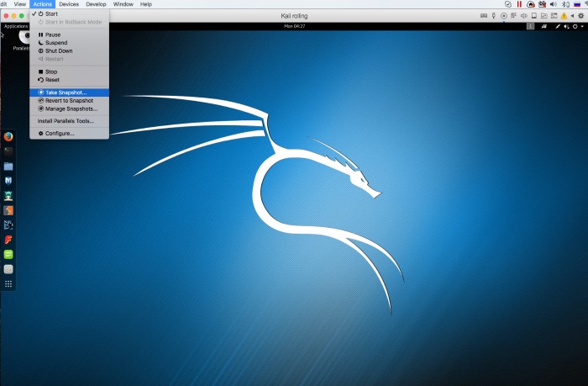Collapse toolbar icons with left arrow
The height and width of the screenshot is (386, 588).
[x=572, y=16]
